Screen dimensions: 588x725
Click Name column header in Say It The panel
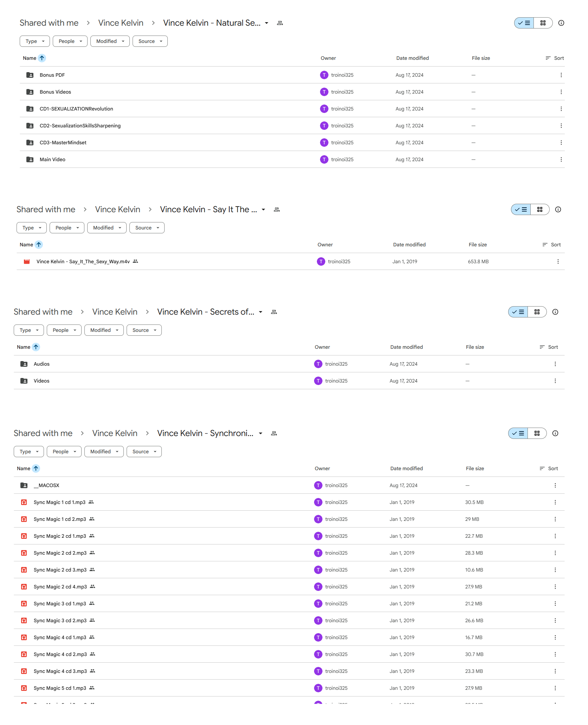click(x=26, y=245)
